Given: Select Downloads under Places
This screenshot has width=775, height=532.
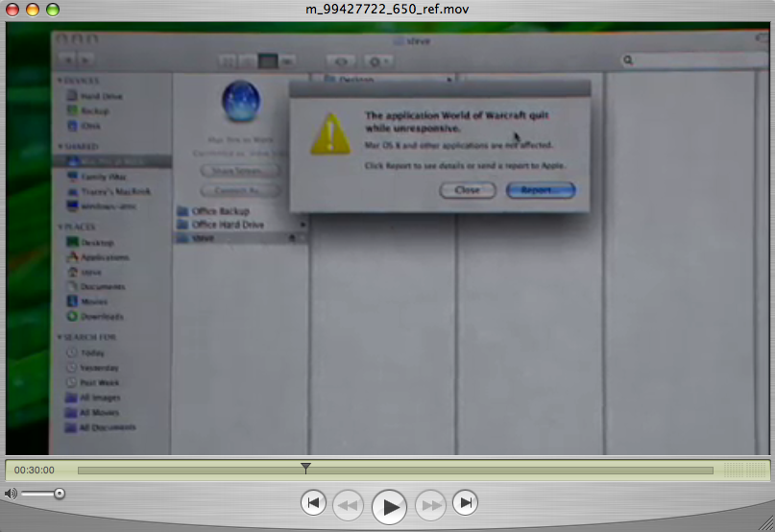Looking at the screenshot, I should [x=95, y=316].
